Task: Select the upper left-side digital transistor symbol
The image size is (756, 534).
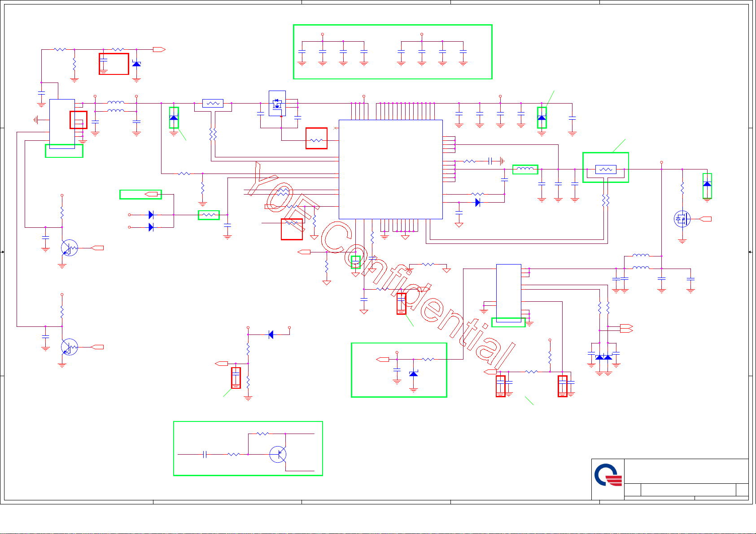Action: (69, 248)
